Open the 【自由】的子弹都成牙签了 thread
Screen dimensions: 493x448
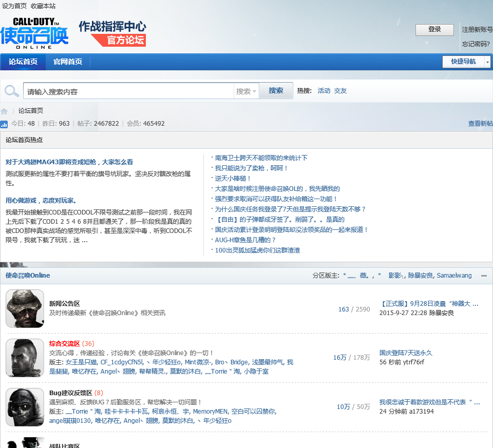tap(280, 219)
